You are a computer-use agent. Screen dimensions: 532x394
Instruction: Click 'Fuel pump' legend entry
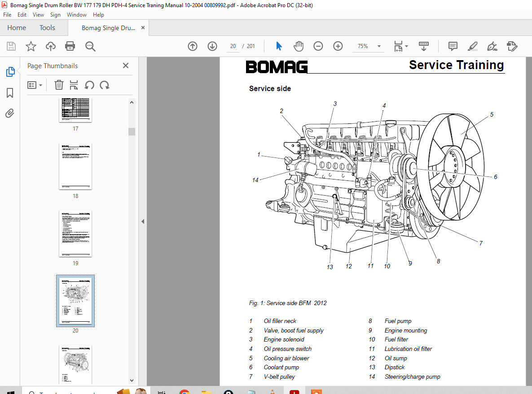(398, 321)
